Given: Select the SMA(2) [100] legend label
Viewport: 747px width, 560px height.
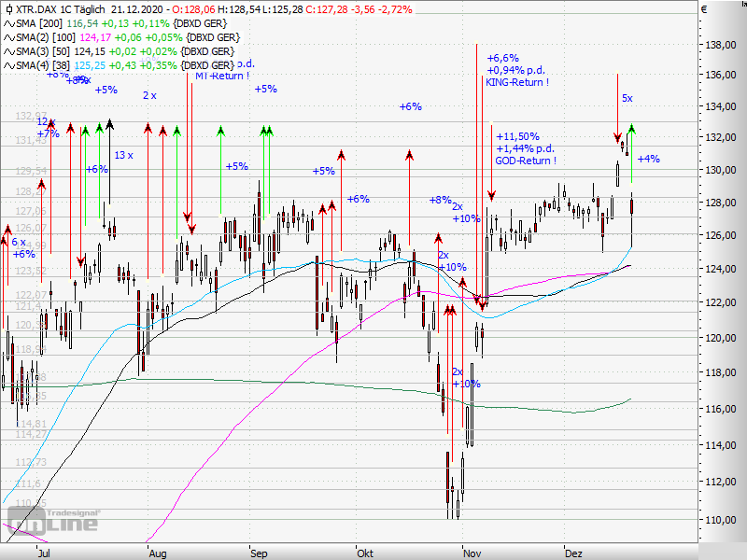Looking at the screenshot, I should click(46, 37).
